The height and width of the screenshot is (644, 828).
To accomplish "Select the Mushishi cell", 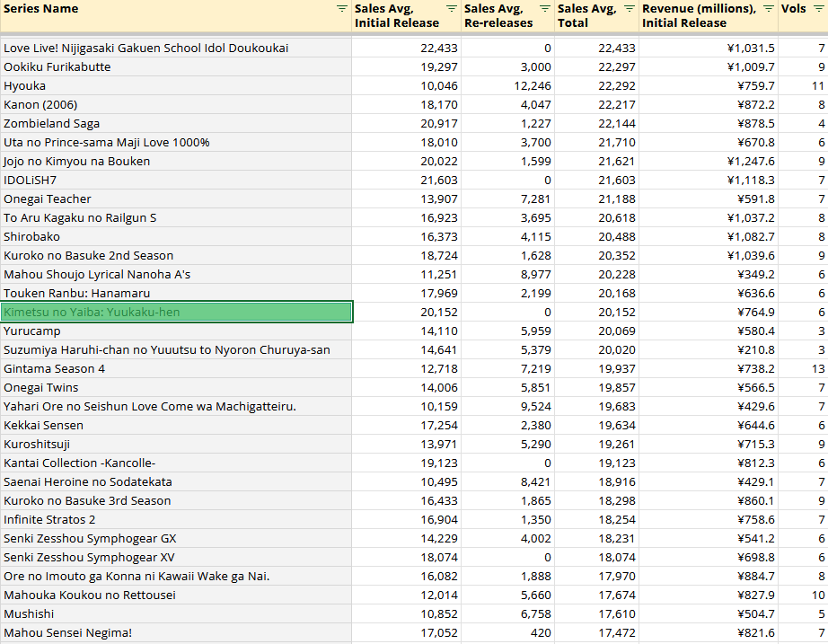I will point(176,613).
